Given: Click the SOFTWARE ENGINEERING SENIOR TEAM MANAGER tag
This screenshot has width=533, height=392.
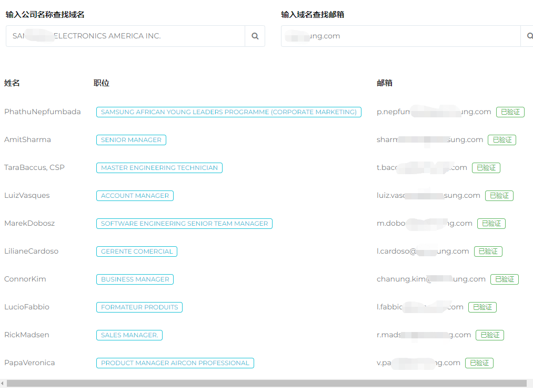Looking at the screenshot, I should pos(184,224).
